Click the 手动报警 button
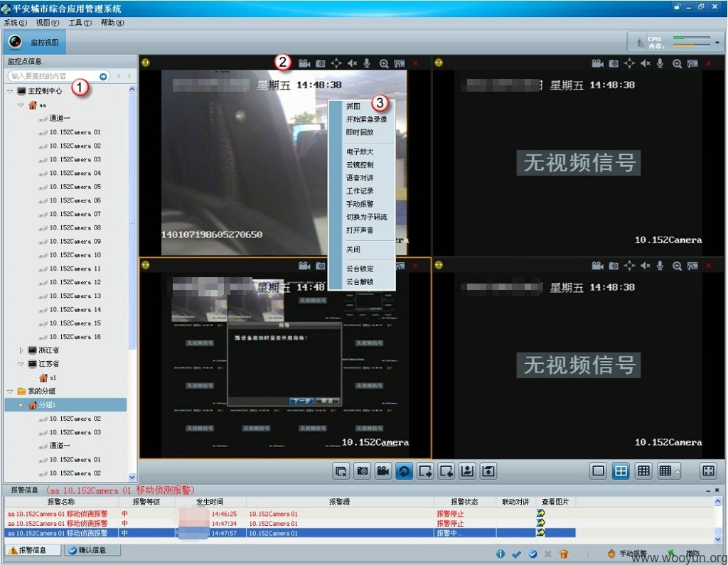 (x=627, y=554)
